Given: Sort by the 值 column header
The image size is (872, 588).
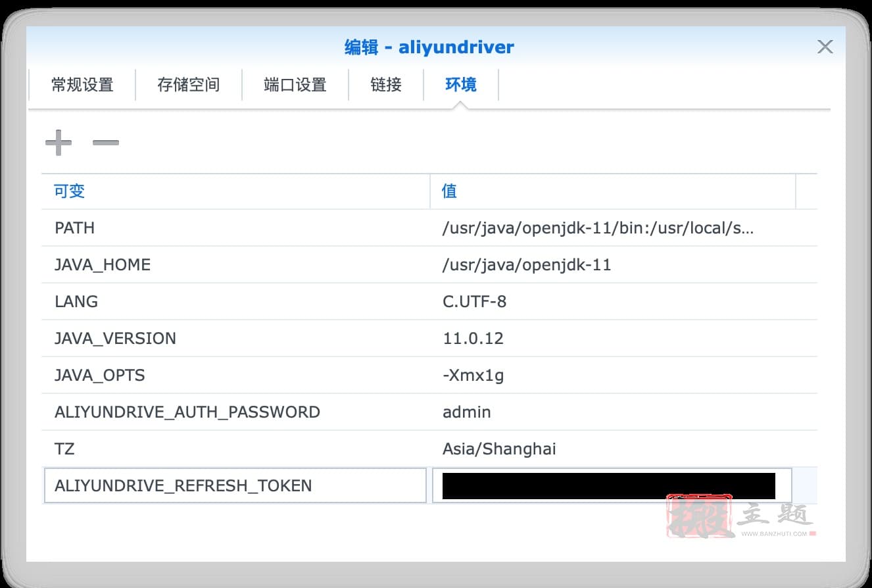Looking at the screenshot, I should (613, 191).
